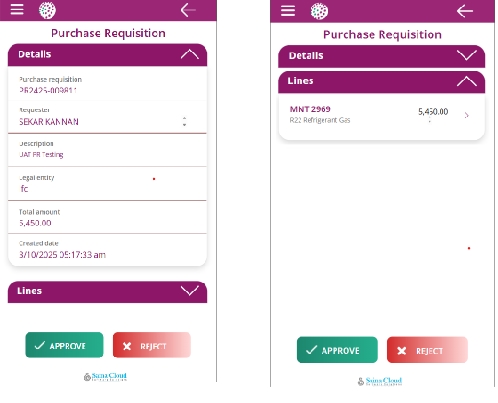Viewport: 498px width, 403px height.
Task: Click Sana Cloud logo on left screen
Action: tap(105, 377)
